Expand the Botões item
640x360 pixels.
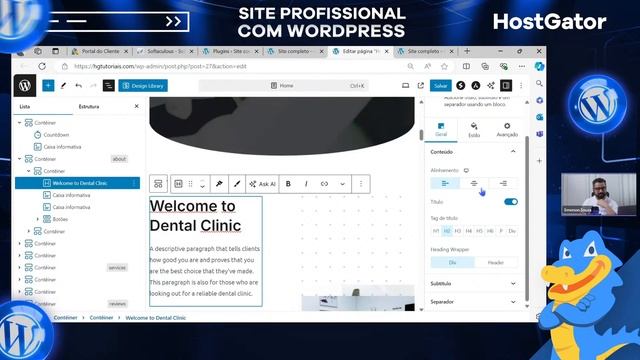tap(38, 219)
